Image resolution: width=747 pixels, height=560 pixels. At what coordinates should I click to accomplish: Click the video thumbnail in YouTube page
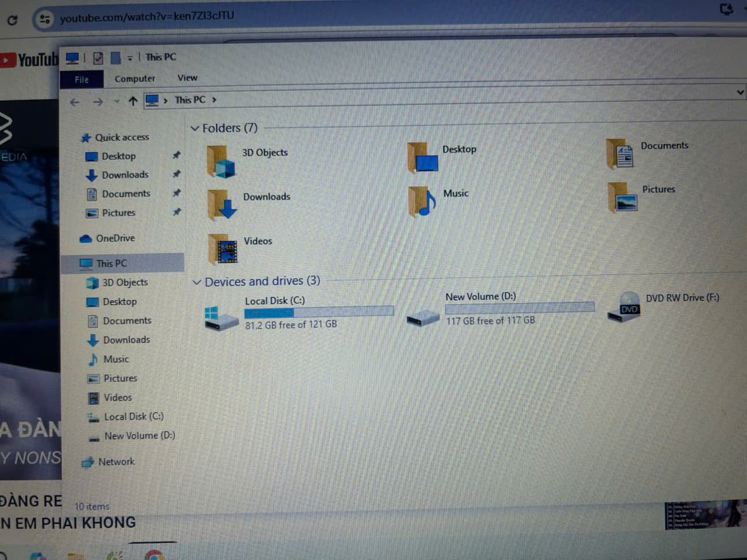[30, 289]
